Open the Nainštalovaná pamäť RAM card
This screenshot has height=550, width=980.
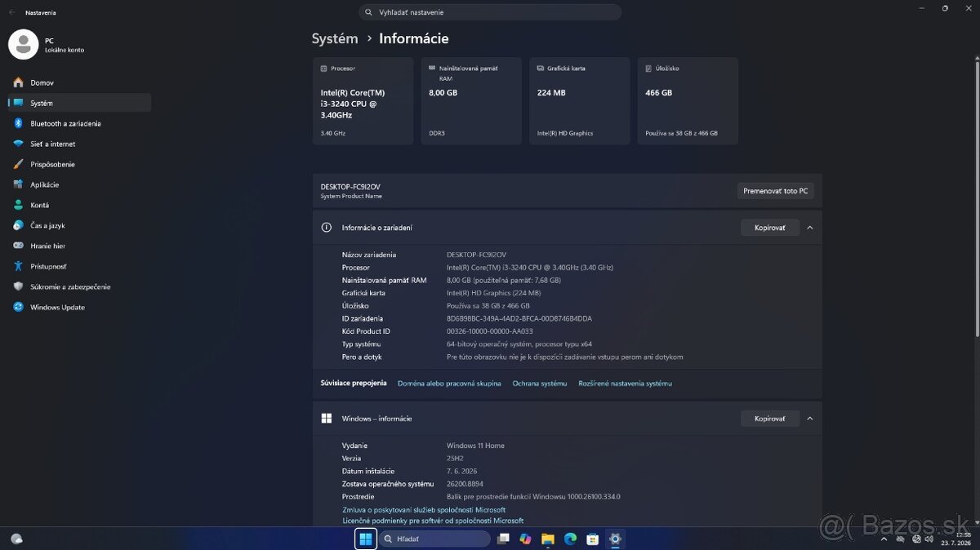coord(471,101)
